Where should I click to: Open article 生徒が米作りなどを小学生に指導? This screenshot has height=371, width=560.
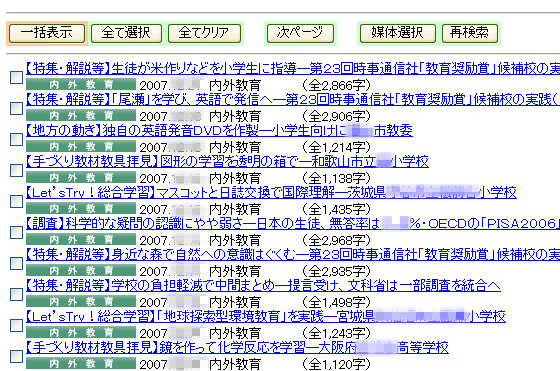pos(293,68)
